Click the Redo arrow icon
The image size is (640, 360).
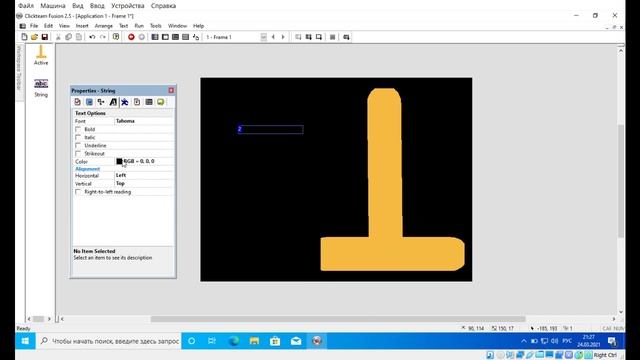[x=102, y=37]
